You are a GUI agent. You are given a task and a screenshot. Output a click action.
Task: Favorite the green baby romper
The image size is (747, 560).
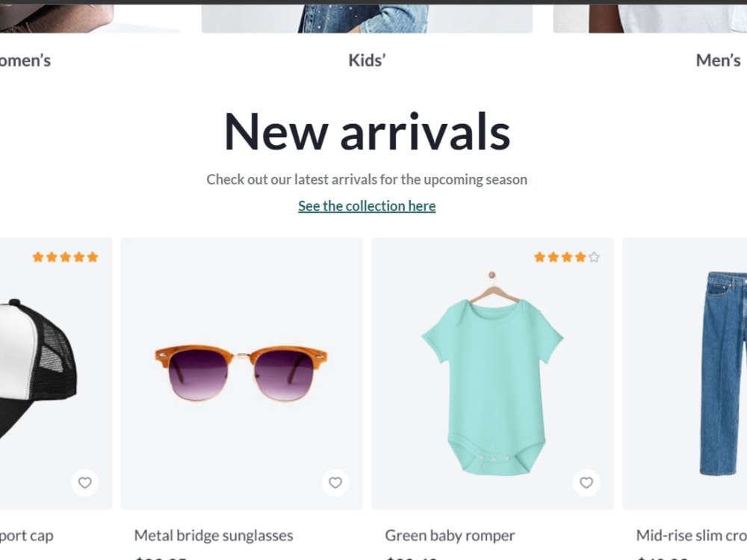(586, 483)
